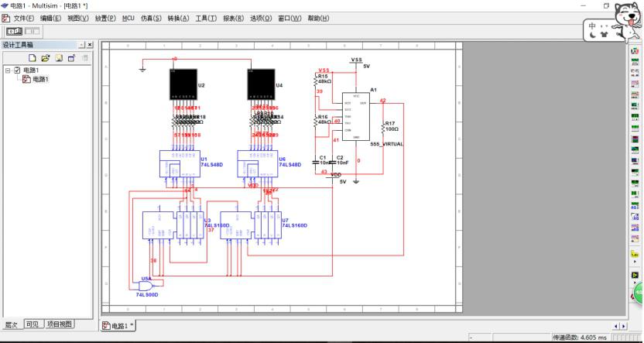Screen dimensions: 644x343
Task: Select the U1 74LS48D decoder chip
Action: [180, 163]
